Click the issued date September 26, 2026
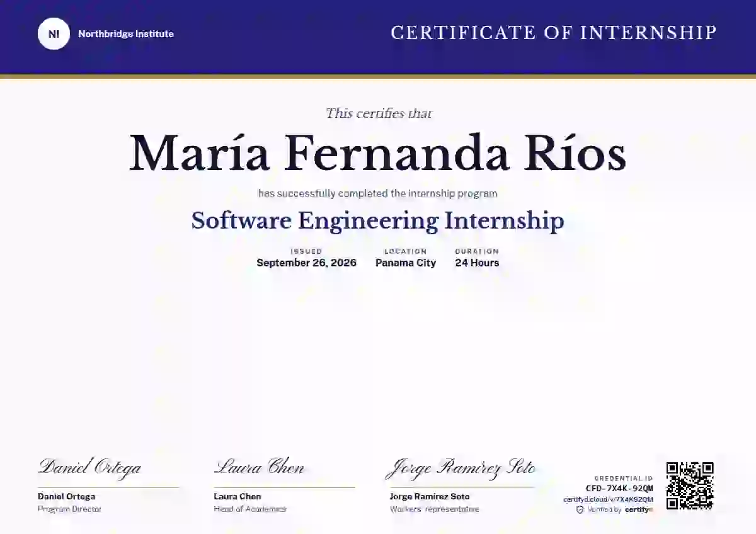756x534 pixels. (306, 263)
